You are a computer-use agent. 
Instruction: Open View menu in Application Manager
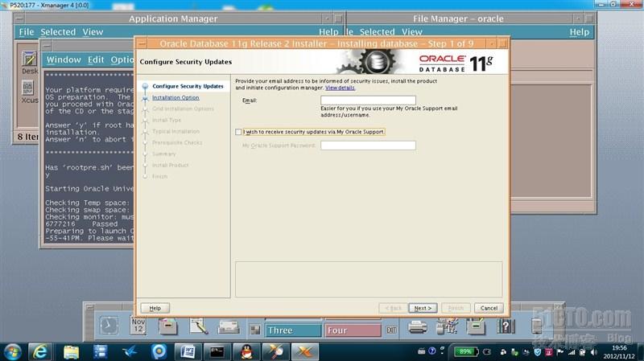93,32
